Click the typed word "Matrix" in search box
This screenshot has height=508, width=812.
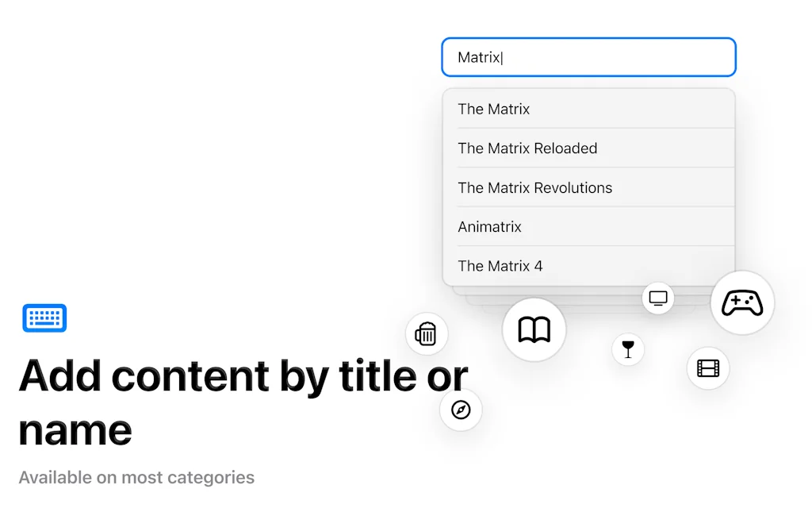(479, 57)
